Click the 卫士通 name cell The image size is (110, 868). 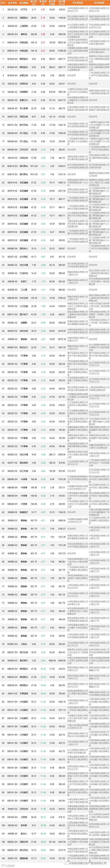[24, 290]
